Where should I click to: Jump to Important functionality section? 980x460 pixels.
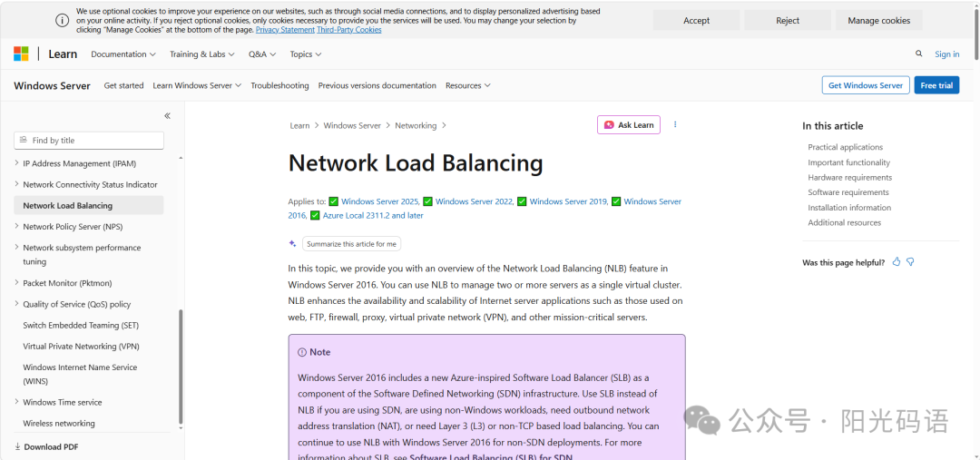click(x=848, y=162)
